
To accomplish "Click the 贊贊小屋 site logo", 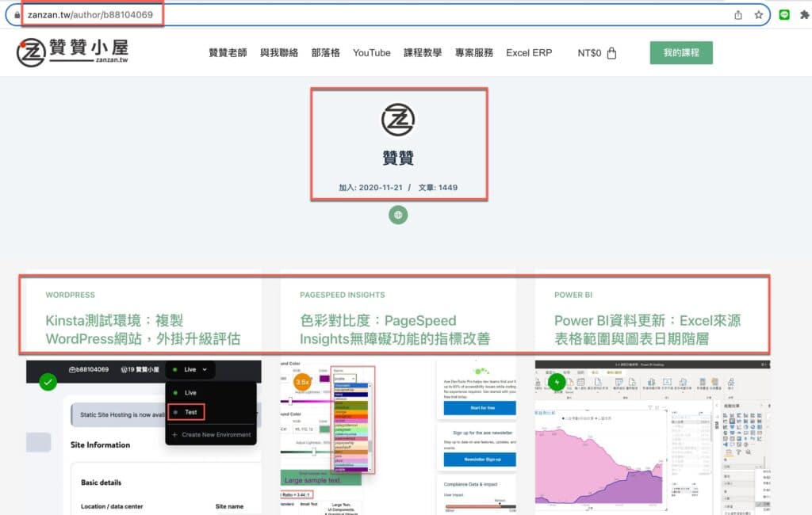I will tap(72, 52).
